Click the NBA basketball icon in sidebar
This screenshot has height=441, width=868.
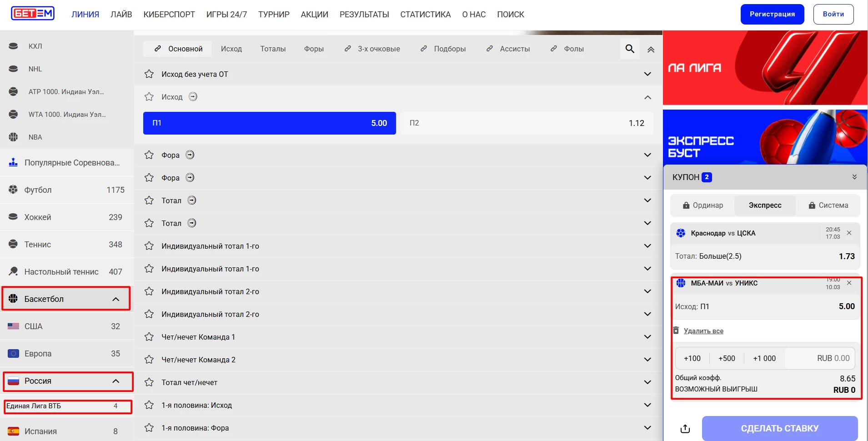(14, 137)
